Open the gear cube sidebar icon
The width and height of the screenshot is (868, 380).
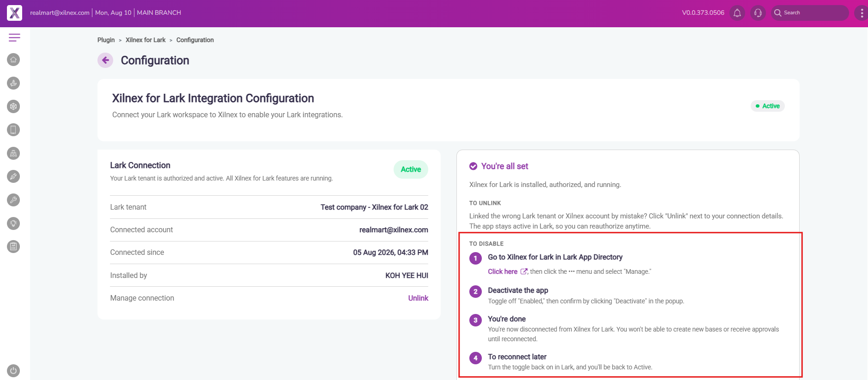(13, 106)
